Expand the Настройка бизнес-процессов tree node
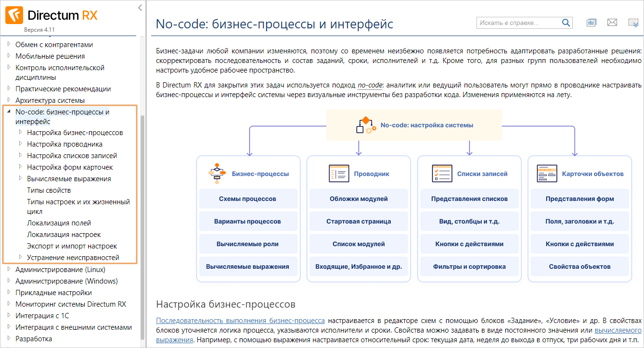The height and width of the screenshot is (348, 644). pos(20,132)
